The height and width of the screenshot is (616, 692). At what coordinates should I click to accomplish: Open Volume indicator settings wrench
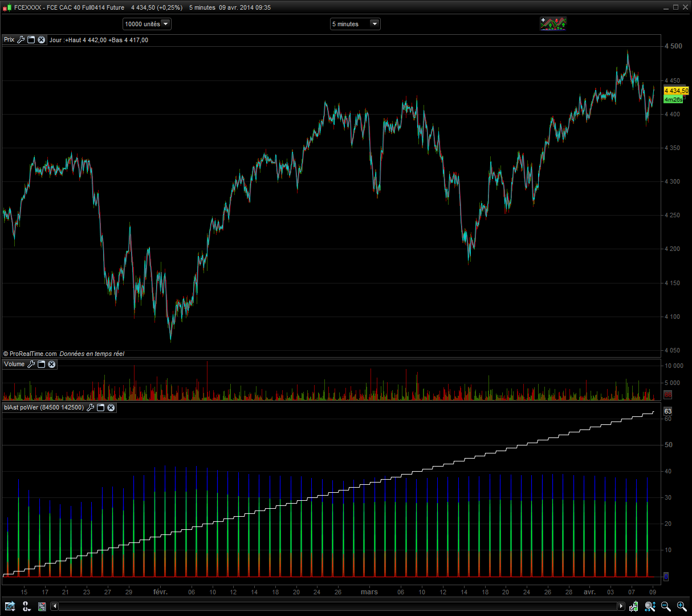tap(31, 364)
